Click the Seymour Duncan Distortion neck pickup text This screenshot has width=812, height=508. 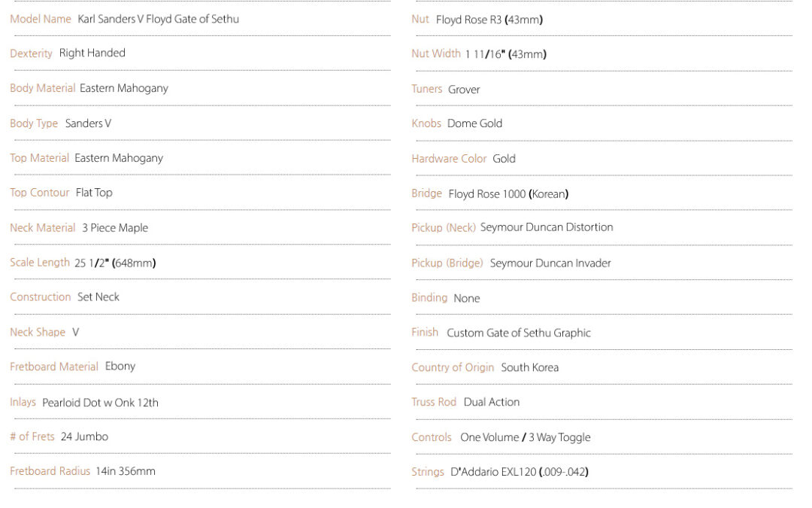point(547,227)
